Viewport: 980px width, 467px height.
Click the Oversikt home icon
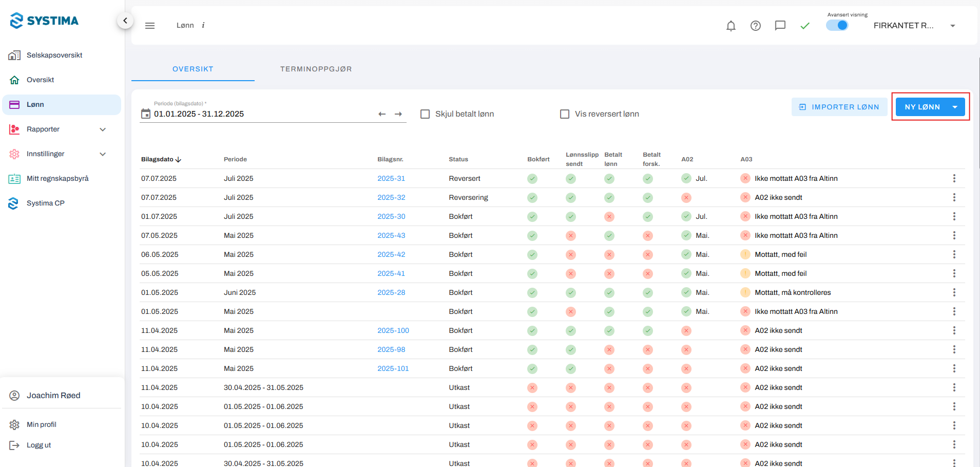tap(14, 80)
